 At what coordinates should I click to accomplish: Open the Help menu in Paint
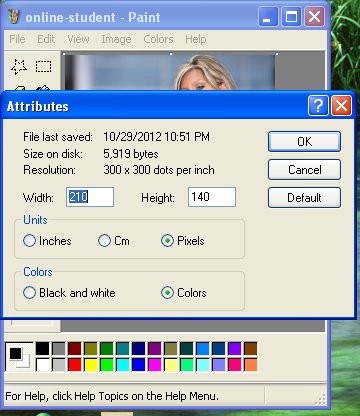(196, 39)
